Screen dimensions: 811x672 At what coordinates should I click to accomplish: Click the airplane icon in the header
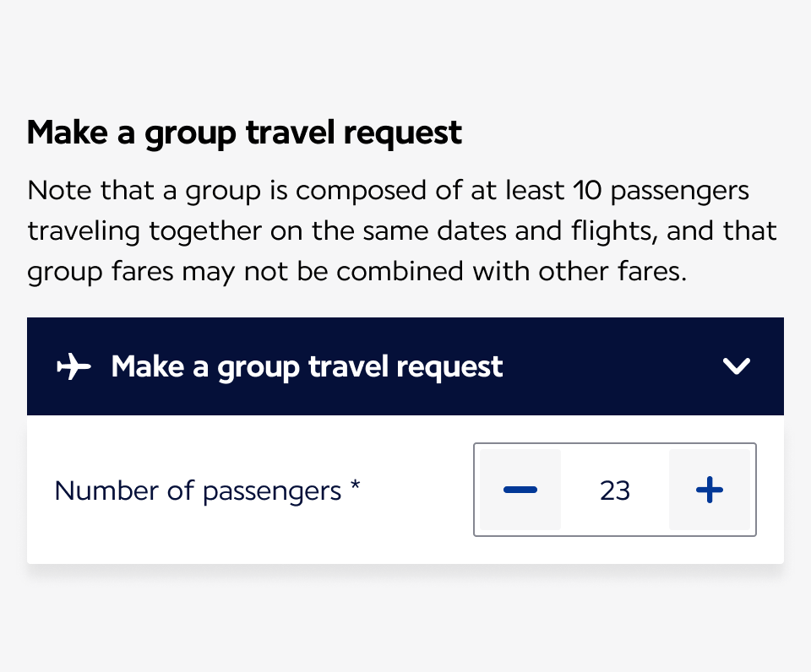(73, 367)
